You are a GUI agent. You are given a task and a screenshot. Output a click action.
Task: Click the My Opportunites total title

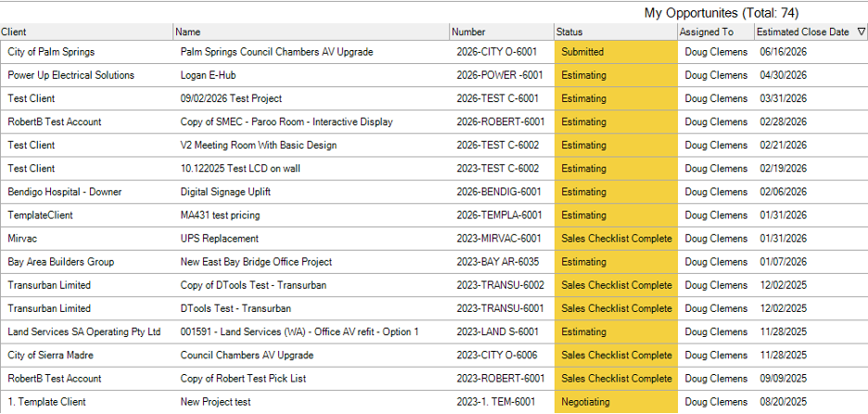click(721, 13)
